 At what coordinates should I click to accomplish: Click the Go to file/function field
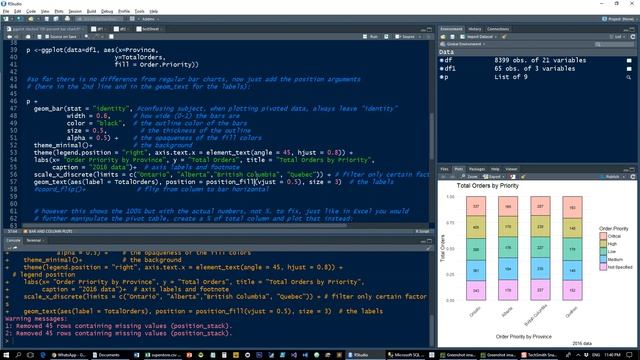(99, 19)
